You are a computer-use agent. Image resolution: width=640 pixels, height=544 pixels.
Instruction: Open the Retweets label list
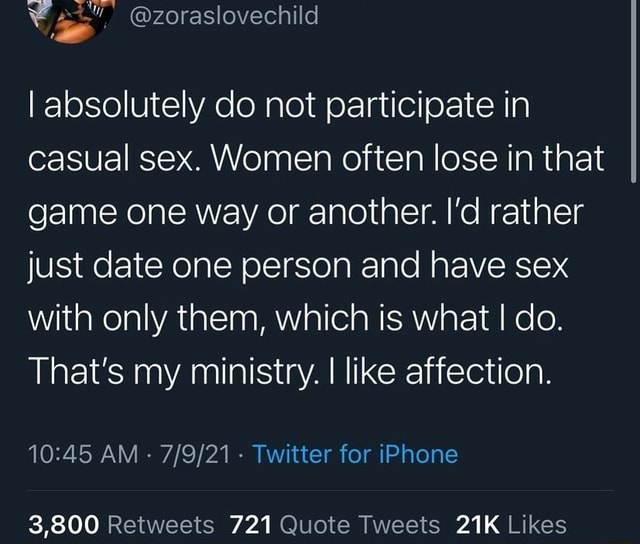pos(161,524)
